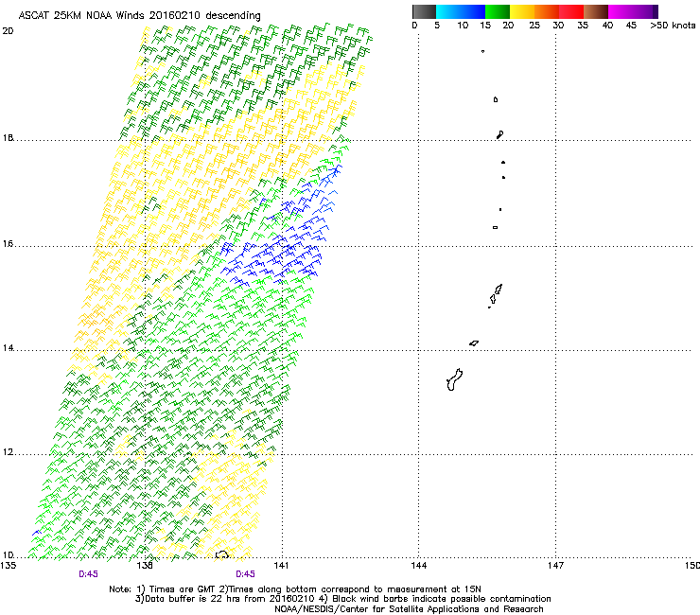Select the cyan-blue 5-15 knot legend segment
This screenshot has height=615, width=700.
pos(461,11)
